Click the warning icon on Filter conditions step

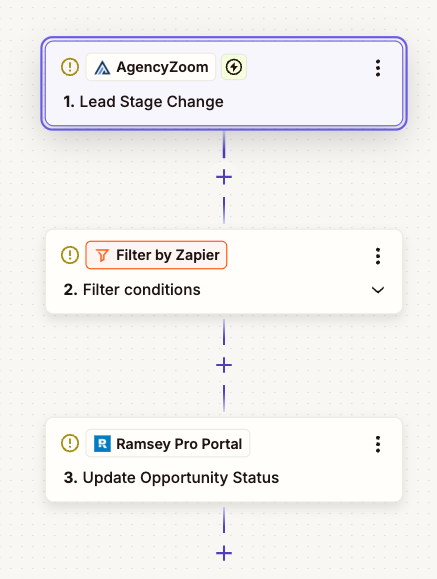click(70, 255)
